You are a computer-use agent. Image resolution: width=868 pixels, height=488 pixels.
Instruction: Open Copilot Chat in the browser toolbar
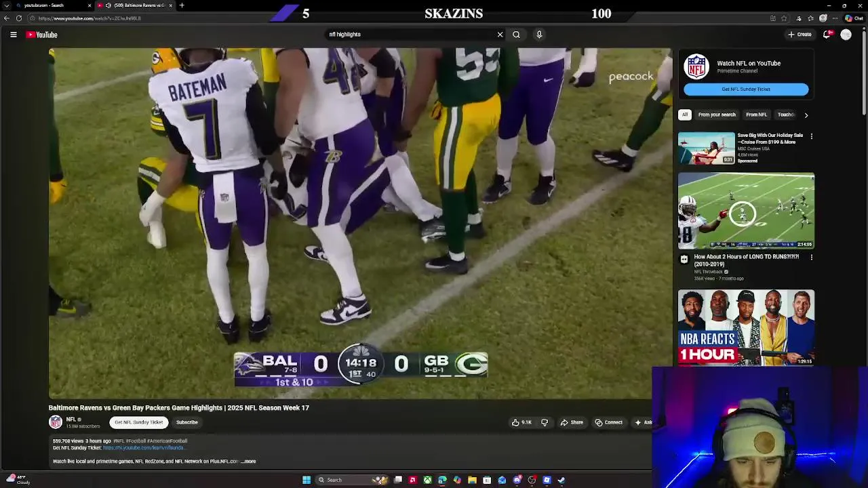coord(853,18)
